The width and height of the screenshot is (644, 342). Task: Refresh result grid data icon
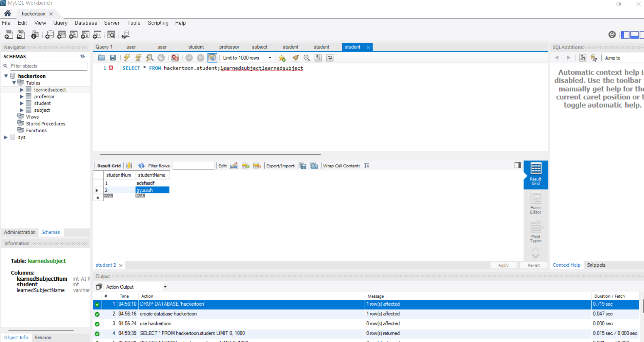pos(141,166)
